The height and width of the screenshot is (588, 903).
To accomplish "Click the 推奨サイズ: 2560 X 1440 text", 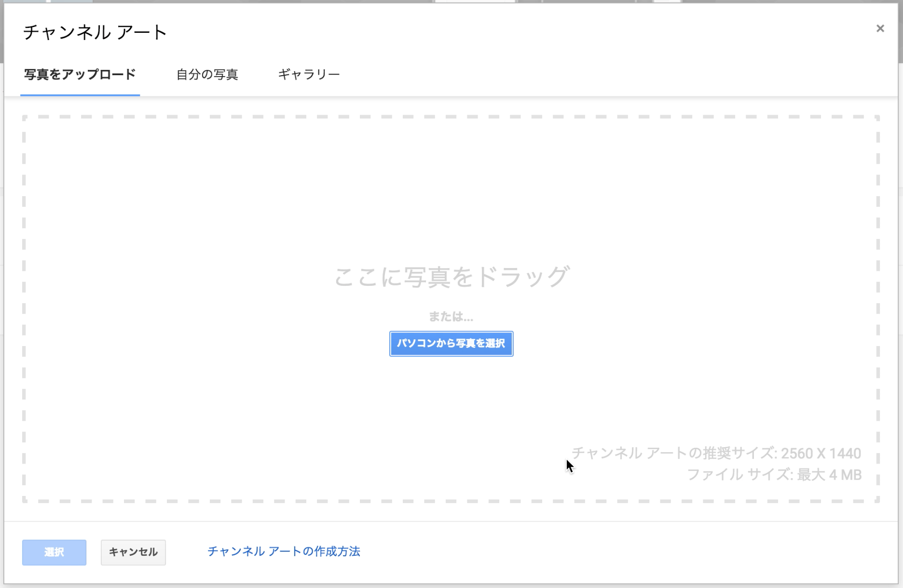I will 781,453.
